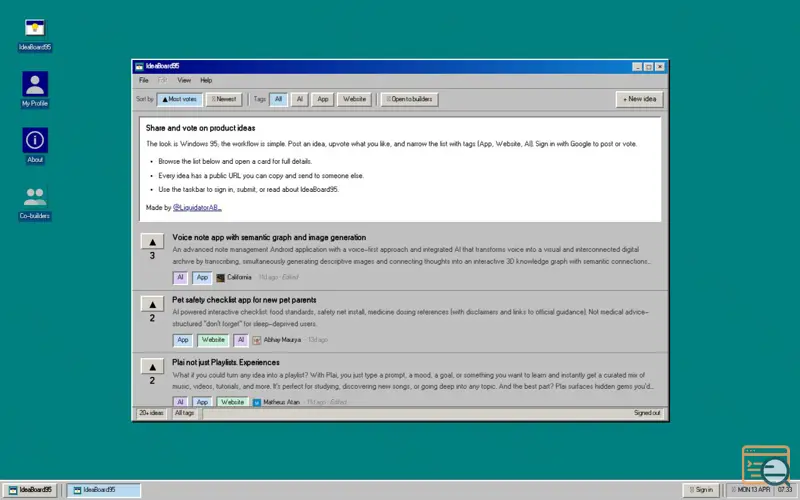Open the My Profile desktop icon
800x500 pixels.
pyautogui.click(x=35, y=89)
